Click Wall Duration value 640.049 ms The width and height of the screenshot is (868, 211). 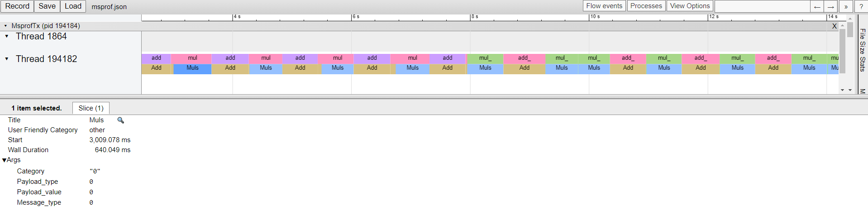(113, 150)
